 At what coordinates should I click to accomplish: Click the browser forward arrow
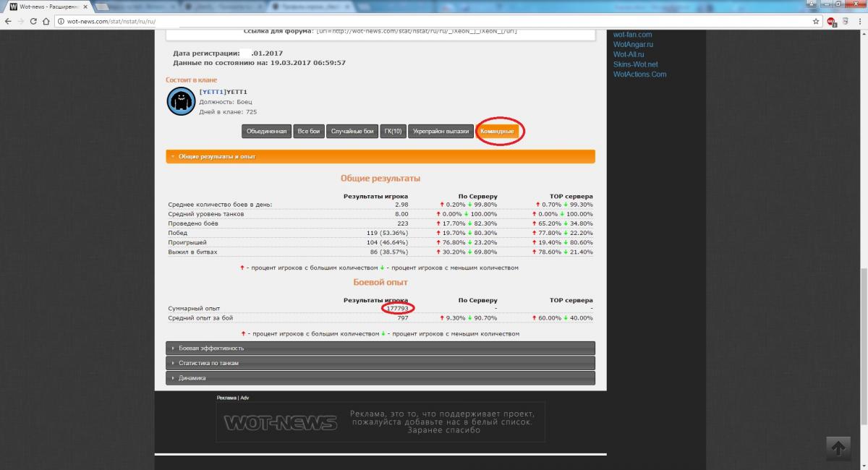[x=22, y=22]
